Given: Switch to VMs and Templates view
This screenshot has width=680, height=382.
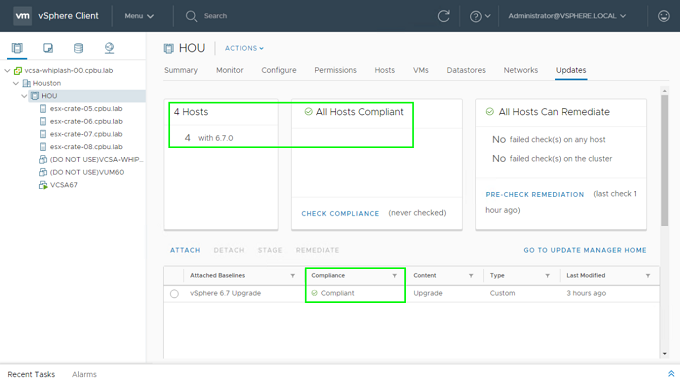Looking at the screenshot, I should click(x=48, y=48).
